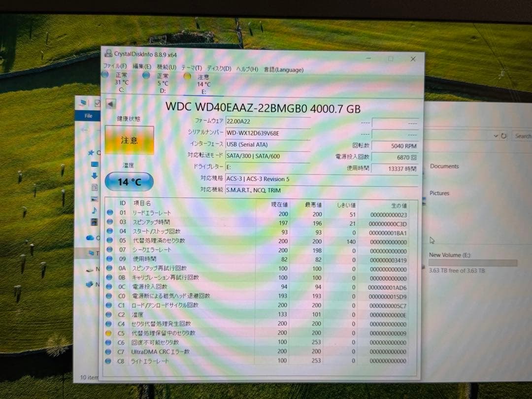Click the rotation rate value 5040 RPM
Viewport: 532px width, 399px height.
[x=395, y=146]
